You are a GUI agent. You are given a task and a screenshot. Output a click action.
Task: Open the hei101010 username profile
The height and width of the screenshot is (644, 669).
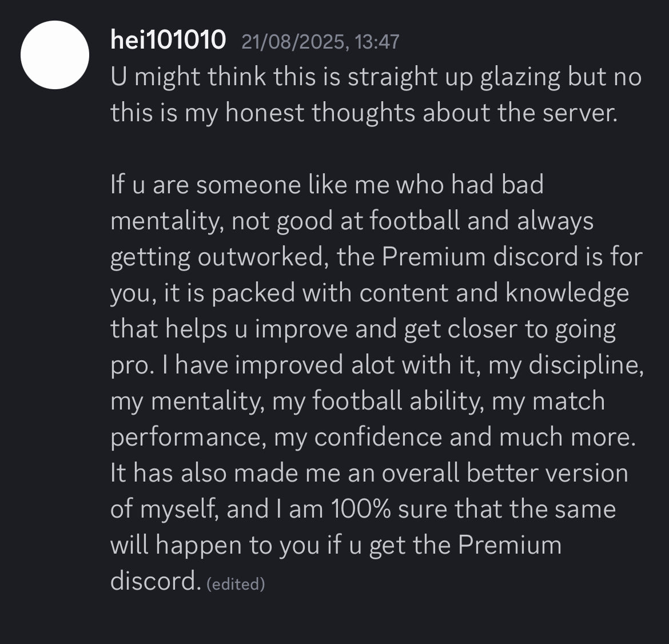(168, 41)
